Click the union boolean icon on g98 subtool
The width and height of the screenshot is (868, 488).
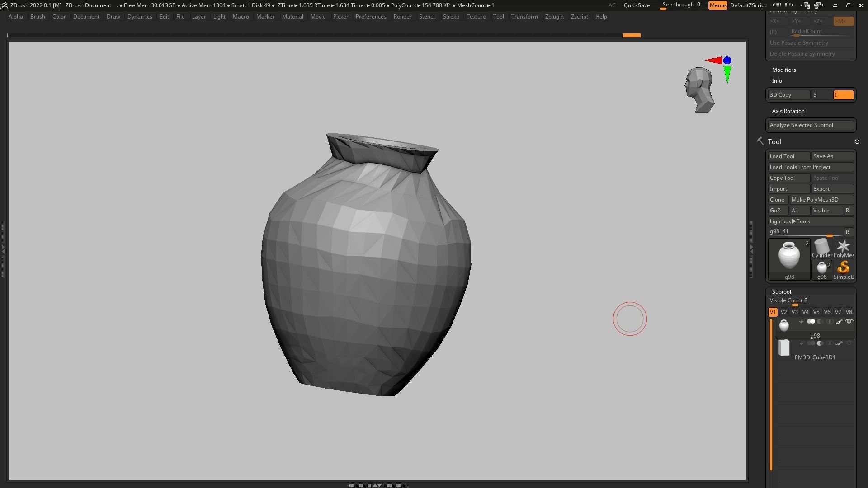pyautogui.click(x=811, y=322)
